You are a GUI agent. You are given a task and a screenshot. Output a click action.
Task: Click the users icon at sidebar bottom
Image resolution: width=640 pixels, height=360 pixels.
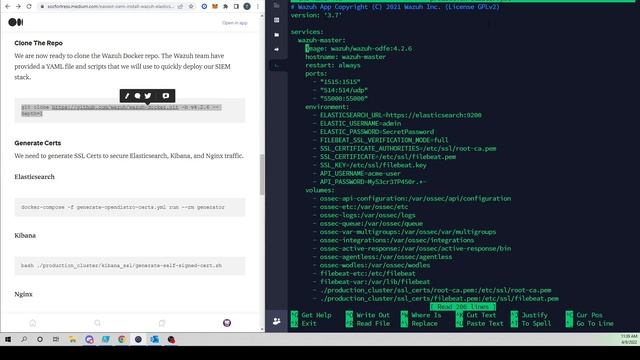(x=277, y=321)
